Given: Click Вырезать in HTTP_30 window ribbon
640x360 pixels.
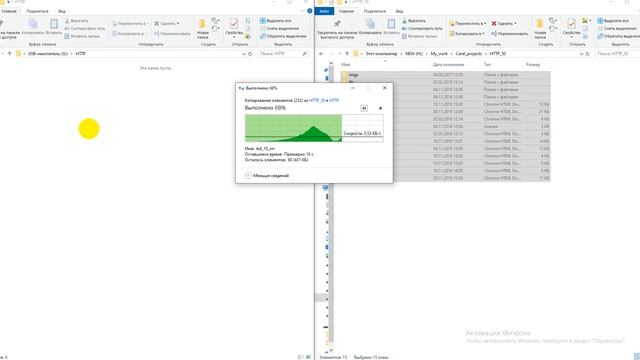Looking at the screenshot, I should coord(413,21).
